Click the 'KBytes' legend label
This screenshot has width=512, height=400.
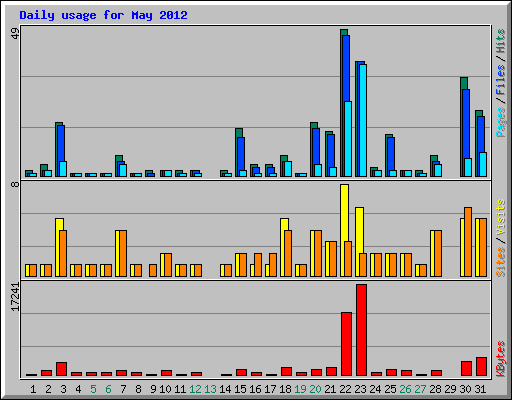(x=501, y=359)
